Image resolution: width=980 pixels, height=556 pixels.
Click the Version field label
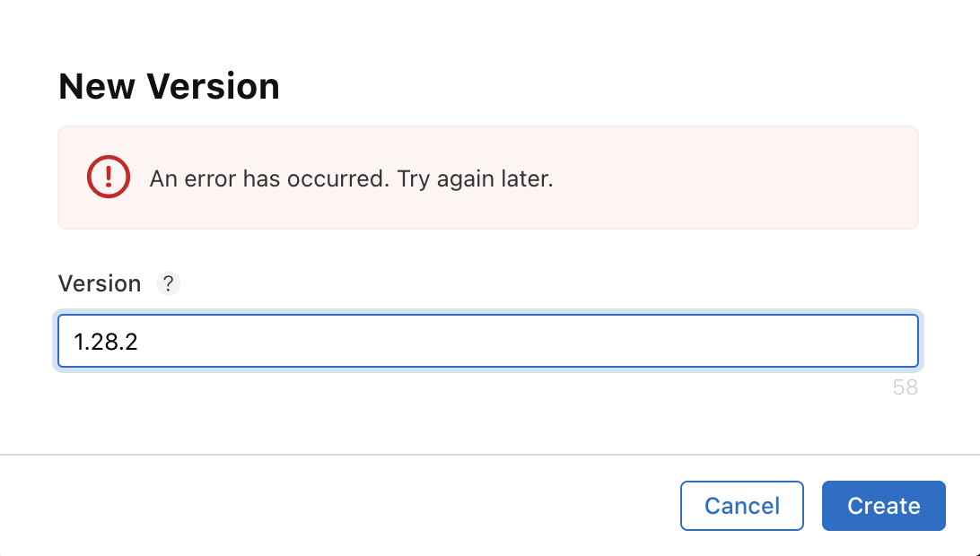[100, 283]
